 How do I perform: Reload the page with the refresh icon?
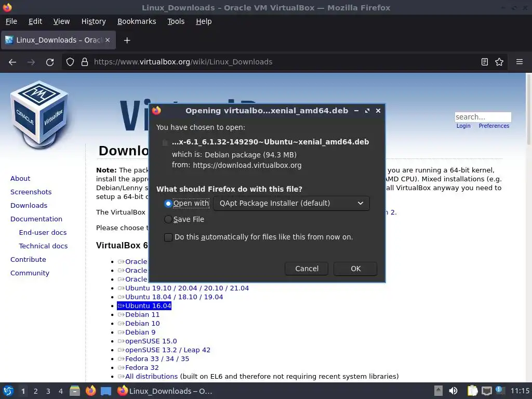(x=50, y=62)
